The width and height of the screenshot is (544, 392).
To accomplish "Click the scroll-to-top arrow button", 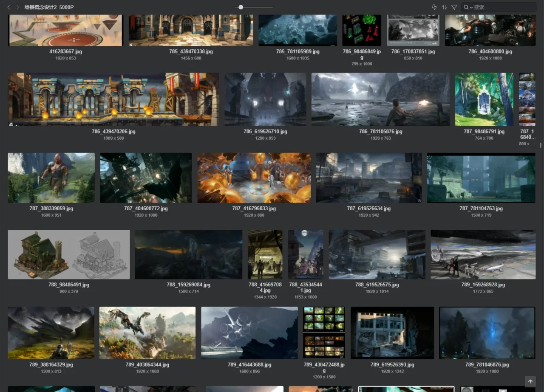I will 530,381.
